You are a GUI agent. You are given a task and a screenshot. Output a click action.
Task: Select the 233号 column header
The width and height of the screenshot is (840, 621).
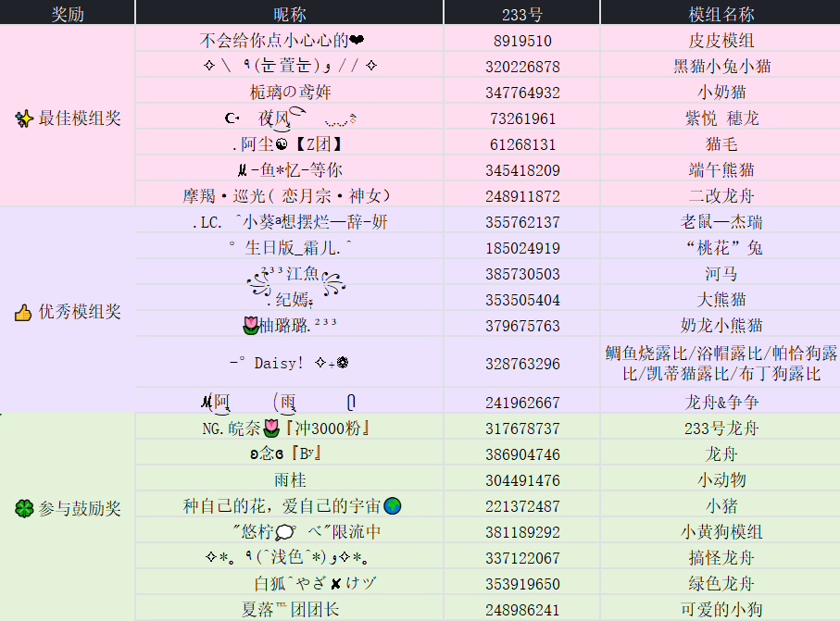[x=521, y=12]
